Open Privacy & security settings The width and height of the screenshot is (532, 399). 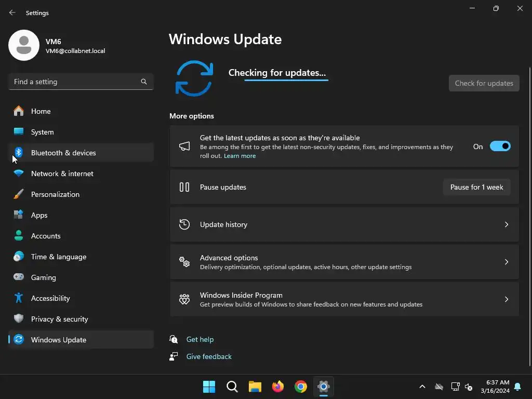[81, 318]
